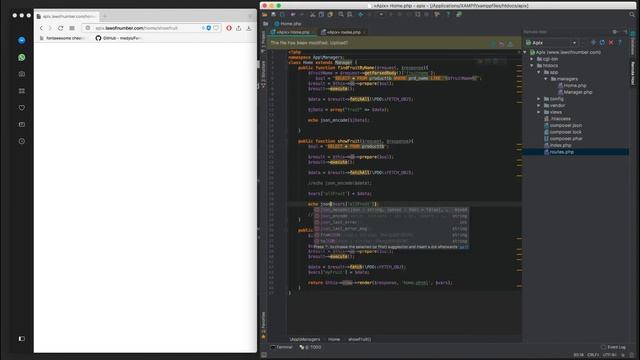Screen dimensions: 640x360
Task: Expand the views folder
Action: click(x=539, y=112)
